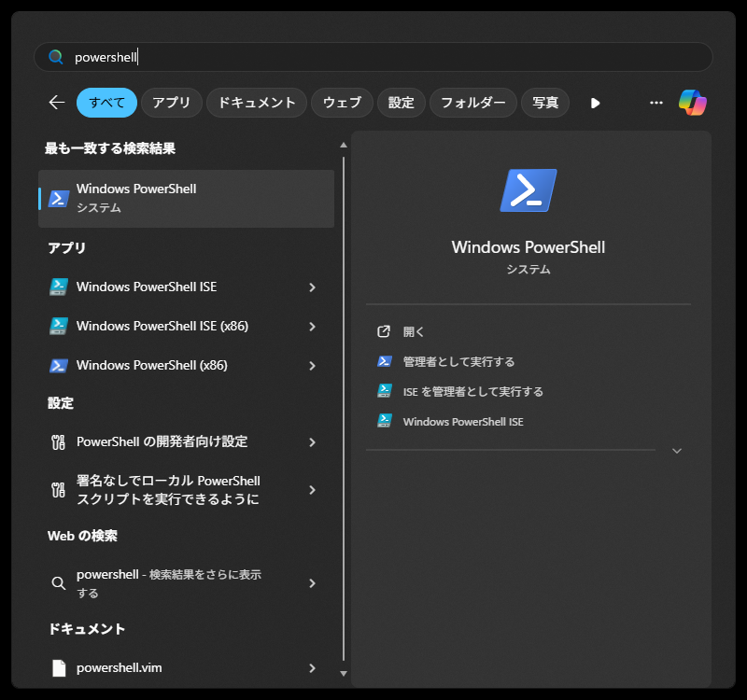Click the large PowerShell logo in preview pane
Image resolution: width=747 pixels, height=700 pixels.
(529, 190)
